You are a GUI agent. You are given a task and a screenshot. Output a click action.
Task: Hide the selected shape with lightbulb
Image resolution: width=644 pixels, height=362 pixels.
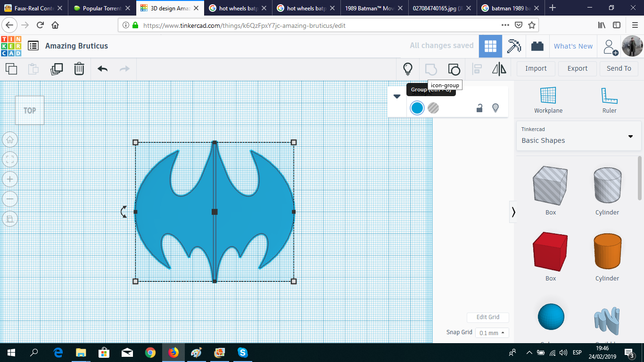coord(495,108)
